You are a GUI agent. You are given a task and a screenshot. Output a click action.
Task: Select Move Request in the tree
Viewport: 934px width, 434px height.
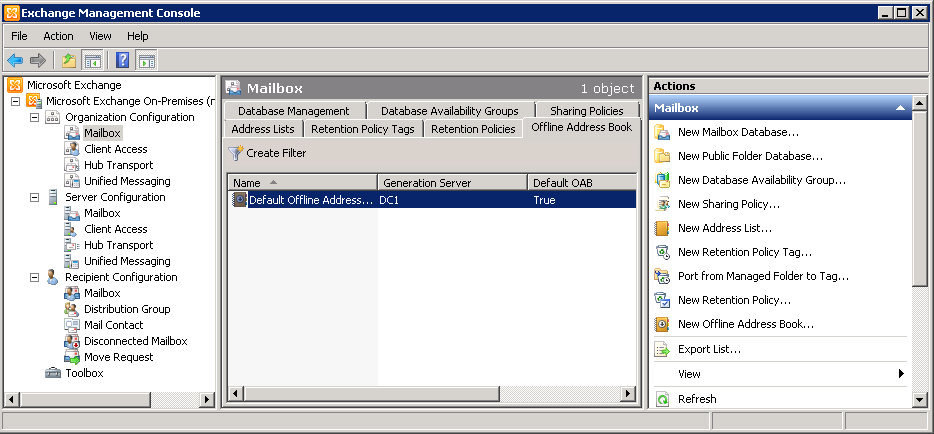(119, 357)
